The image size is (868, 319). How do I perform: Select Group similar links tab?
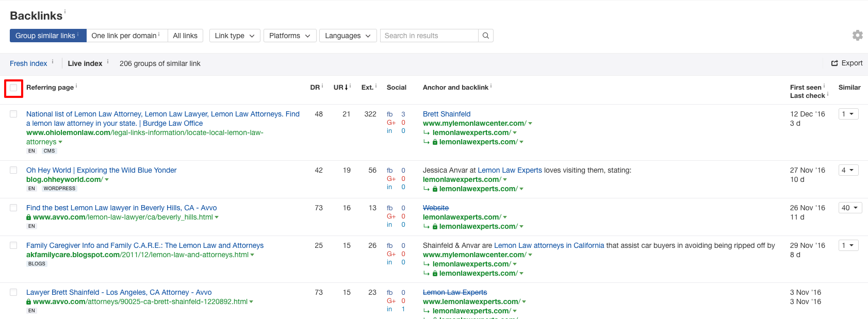point(48,36)
